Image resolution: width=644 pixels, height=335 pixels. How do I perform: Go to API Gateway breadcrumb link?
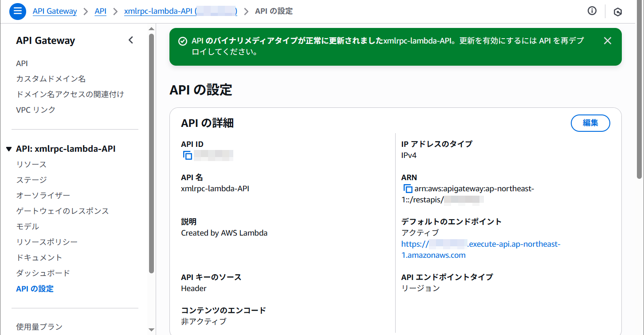55,11
